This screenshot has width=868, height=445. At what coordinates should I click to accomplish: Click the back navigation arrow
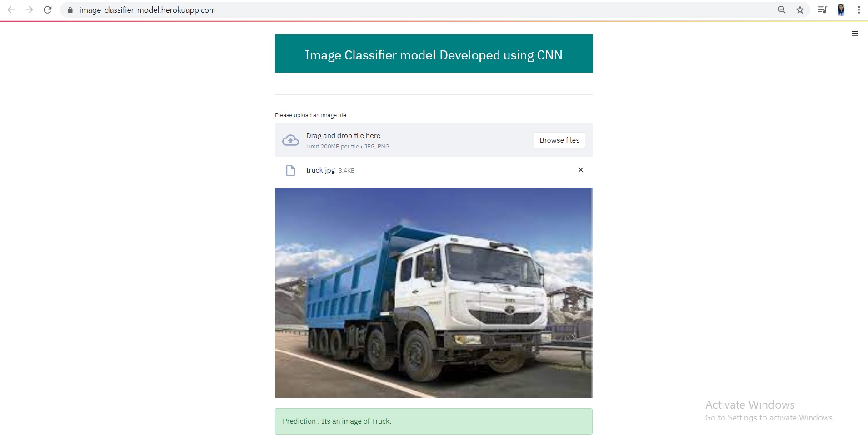coord(11,10)
